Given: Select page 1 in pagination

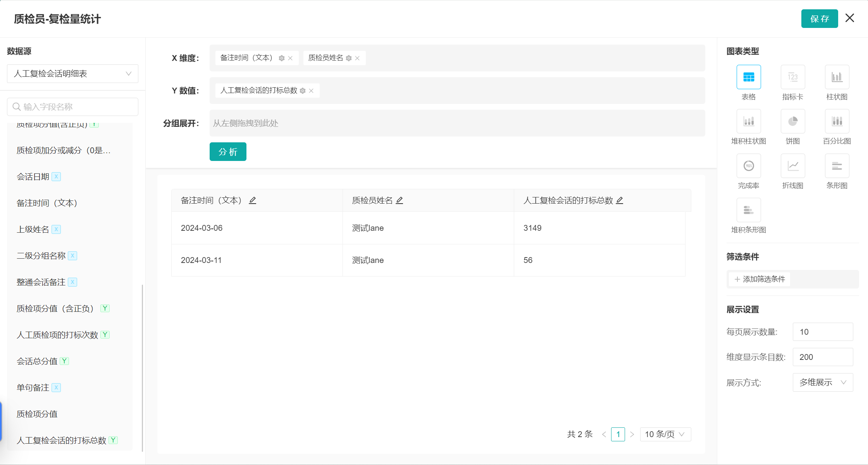Looking at the screenshot, I should point(618,434).
